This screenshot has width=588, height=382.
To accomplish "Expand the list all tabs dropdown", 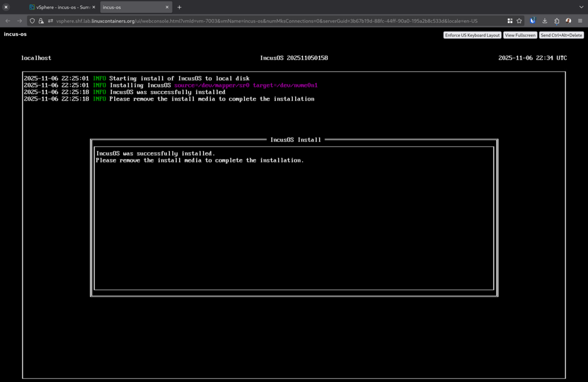I will (581, 7).
